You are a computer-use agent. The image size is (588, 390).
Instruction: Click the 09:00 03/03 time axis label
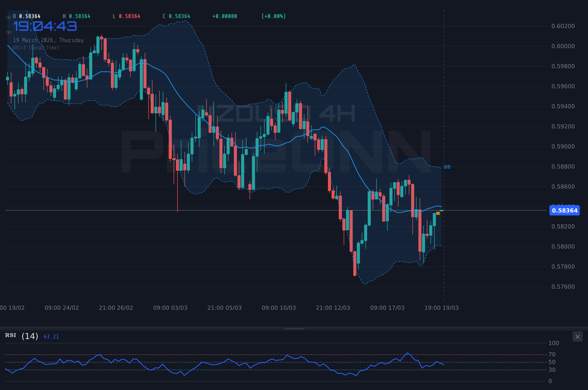coord(171,307)
